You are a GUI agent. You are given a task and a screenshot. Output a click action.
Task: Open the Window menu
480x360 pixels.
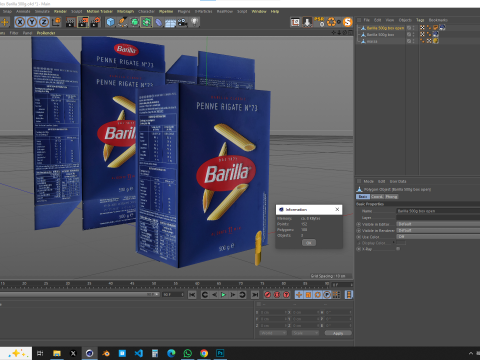[x=259, y=11]
